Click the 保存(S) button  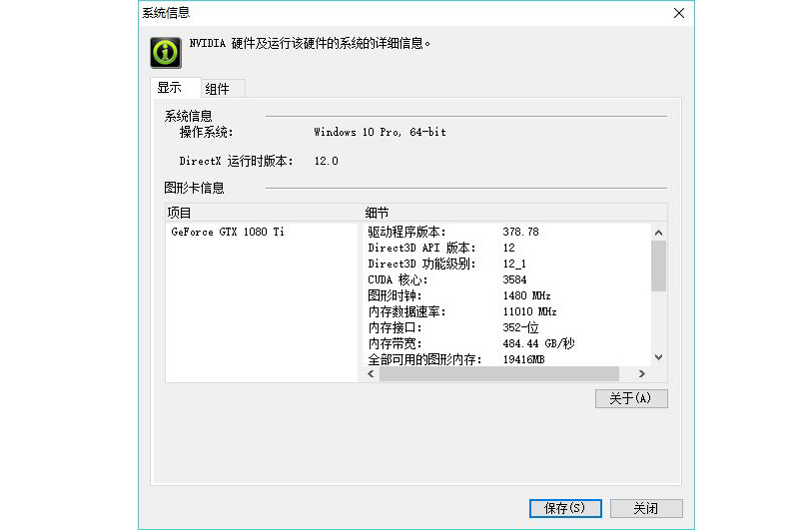click(565, 508)
